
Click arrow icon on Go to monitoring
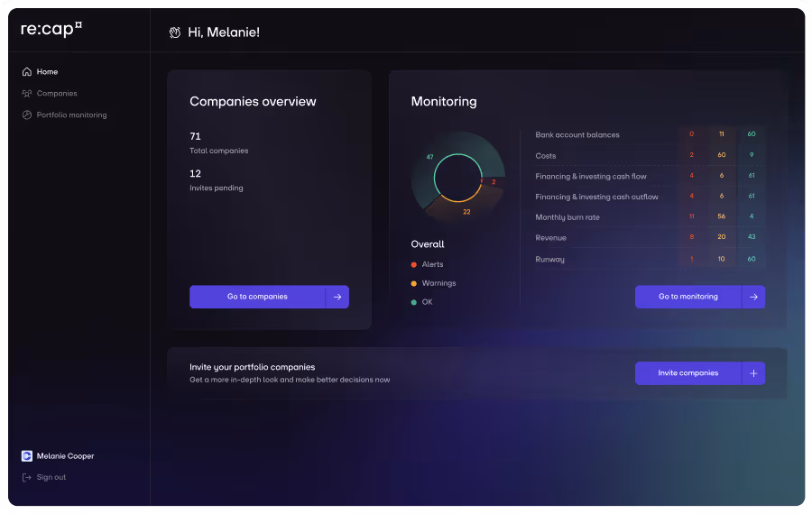[x=753, y=297]
